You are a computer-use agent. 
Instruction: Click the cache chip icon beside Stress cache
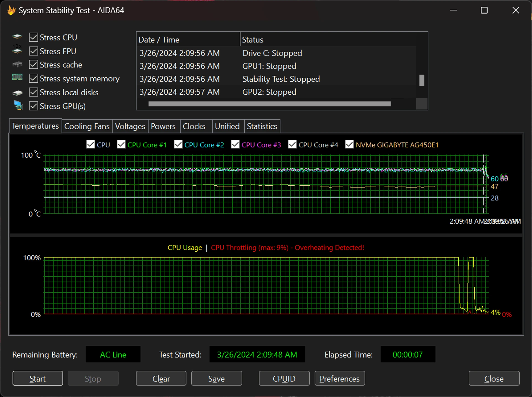pyautogui.click(x=17, y=64)
